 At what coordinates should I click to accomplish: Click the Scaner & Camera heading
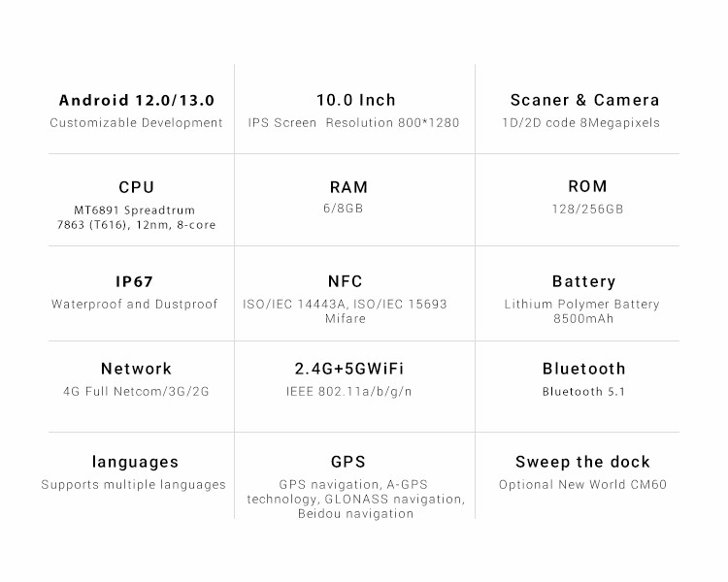click(584, 100)
